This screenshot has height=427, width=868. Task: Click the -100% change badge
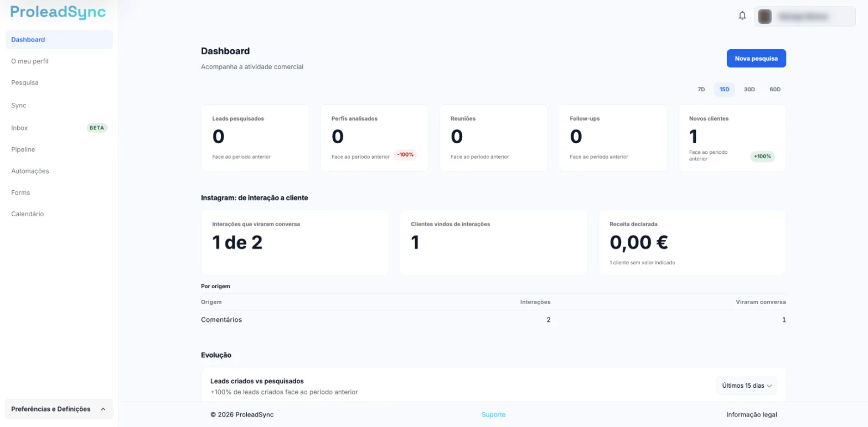point(405,155)
